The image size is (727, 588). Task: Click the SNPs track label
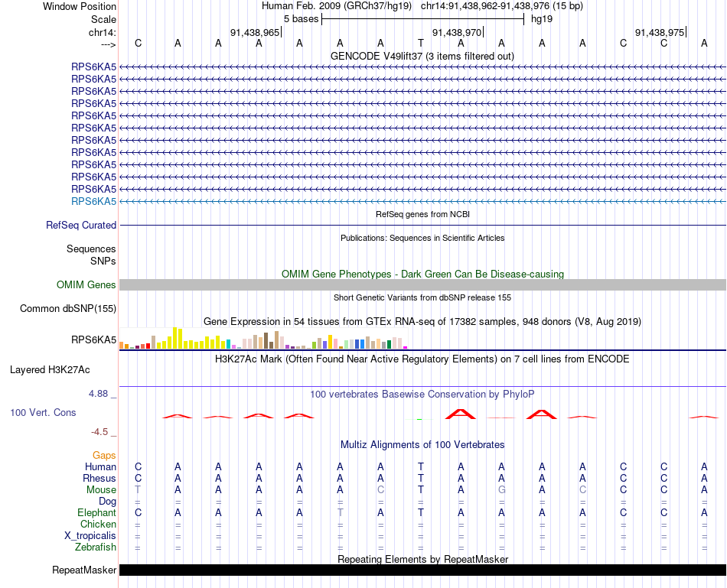point(103,261)
